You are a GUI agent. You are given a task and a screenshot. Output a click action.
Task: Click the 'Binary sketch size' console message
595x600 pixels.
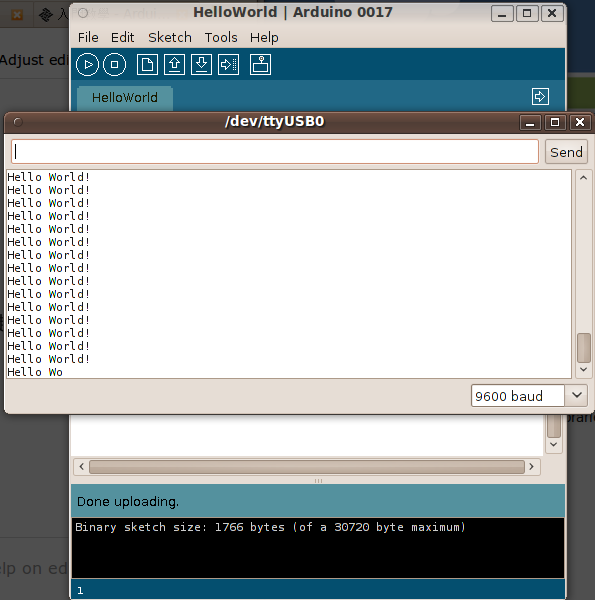pos(270,527)
